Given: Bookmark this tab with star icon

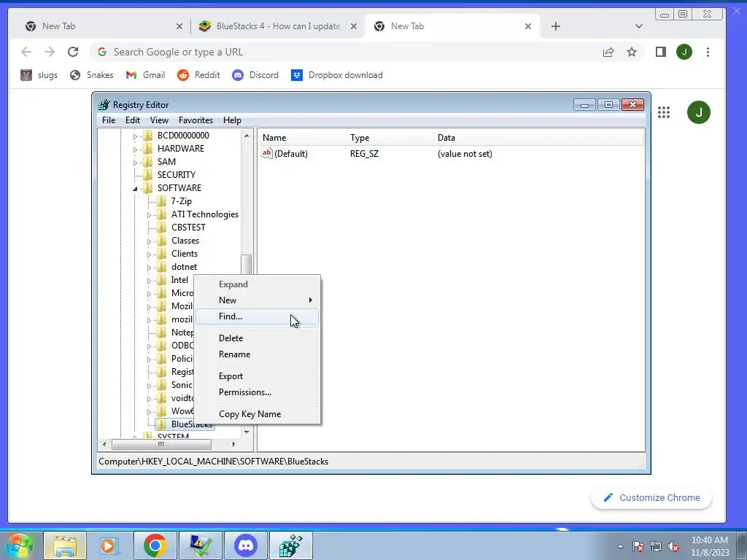Looking at the screenshot, I should point(632,52).
